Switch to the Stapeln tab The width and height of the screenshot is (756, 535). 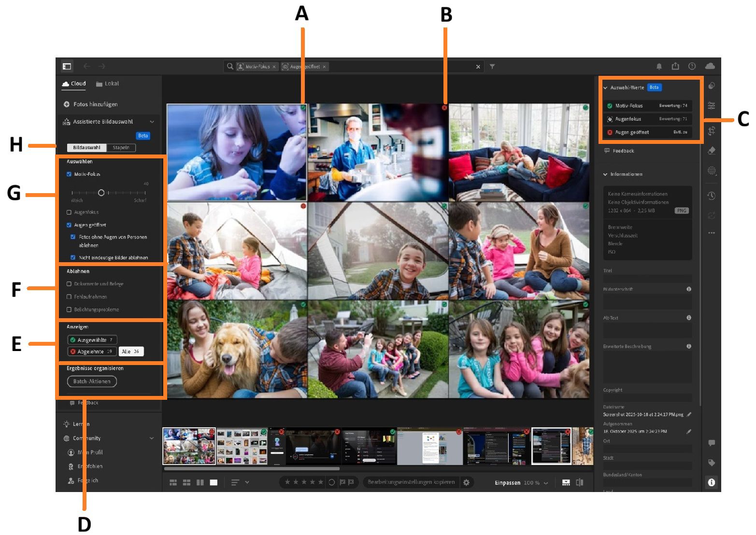[x=121, y=148]
